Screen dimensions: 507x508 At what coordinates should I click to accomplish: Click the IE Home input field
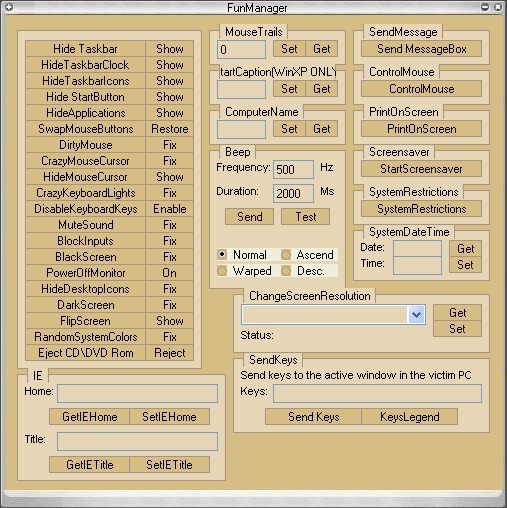click(x=137, y=393)
